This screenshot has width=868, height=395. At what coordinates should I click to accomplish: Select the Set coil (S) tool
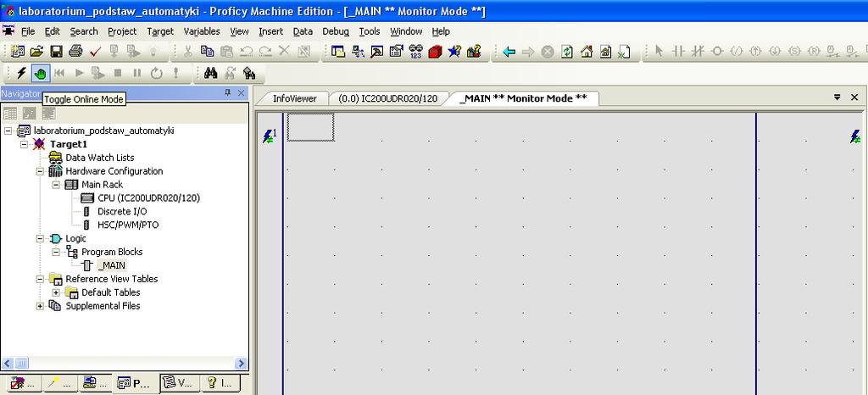[x=794, y=52]
